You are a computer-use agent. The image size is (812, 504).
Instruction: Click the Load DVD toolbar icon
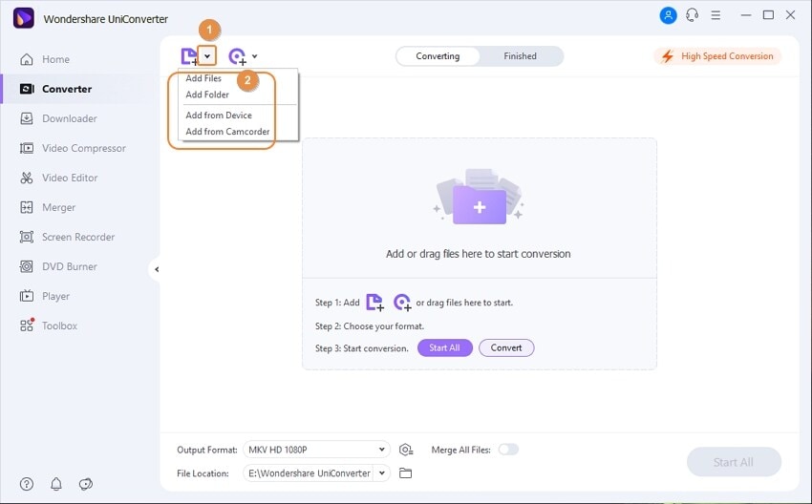pyautogui.click(x=238, y=56)
